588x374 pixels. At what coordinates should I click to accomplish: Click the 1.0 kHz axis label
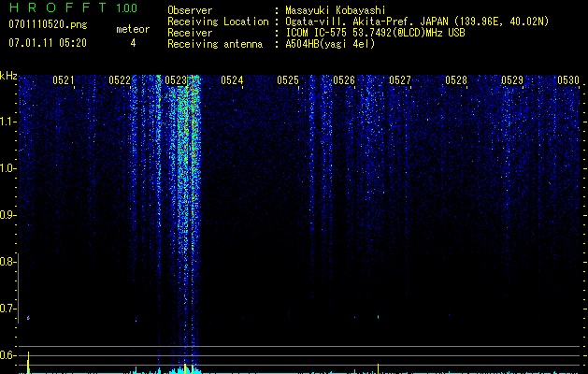pos(7,168)
